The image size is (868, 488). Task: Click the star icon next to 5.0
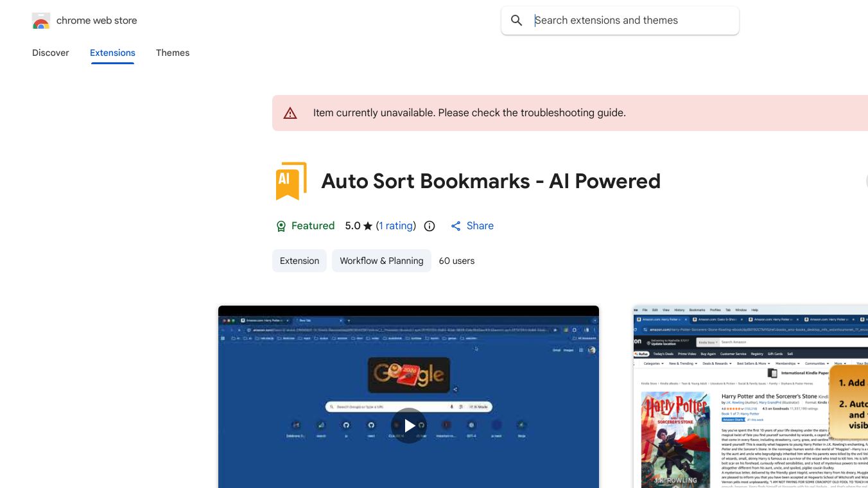point(367,225)
